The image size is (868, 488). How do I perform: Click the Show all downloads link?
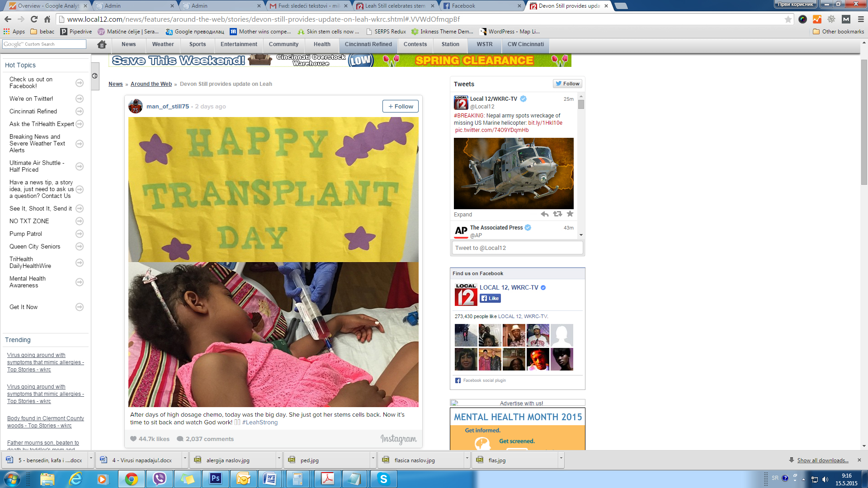coord(822,460)
